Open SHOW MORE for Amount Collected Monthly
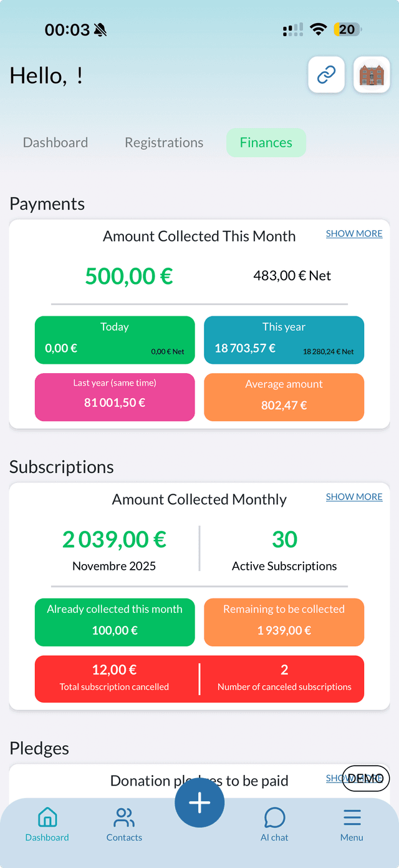 [353, 497]
